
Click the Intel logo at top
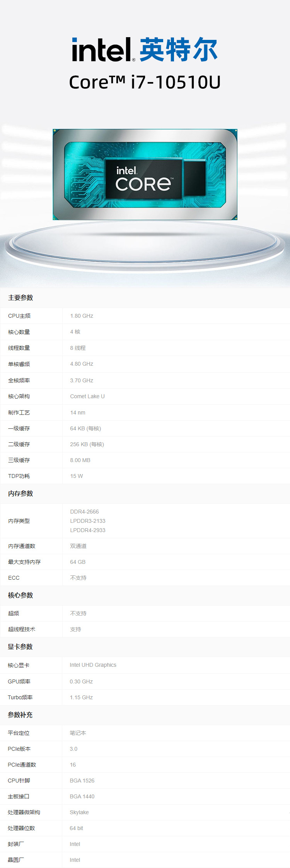(x=103, y=50)
